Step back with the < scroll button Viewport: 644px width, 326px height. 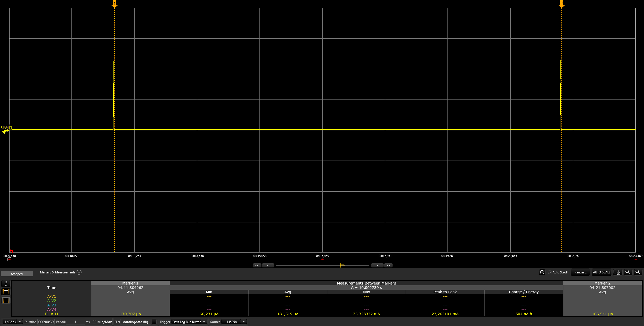click(268, 265)
